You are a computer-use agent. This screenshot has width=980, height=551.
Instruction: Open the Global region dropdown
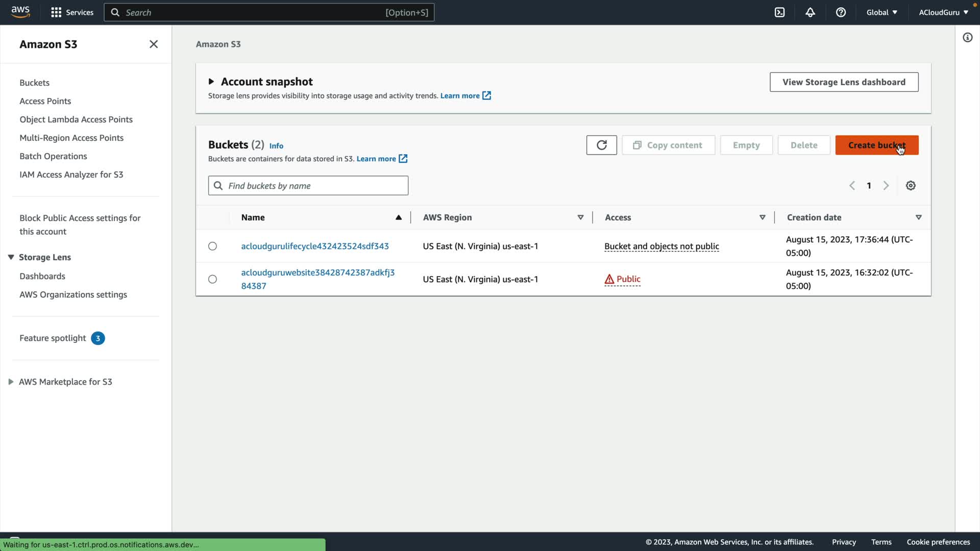881,12
